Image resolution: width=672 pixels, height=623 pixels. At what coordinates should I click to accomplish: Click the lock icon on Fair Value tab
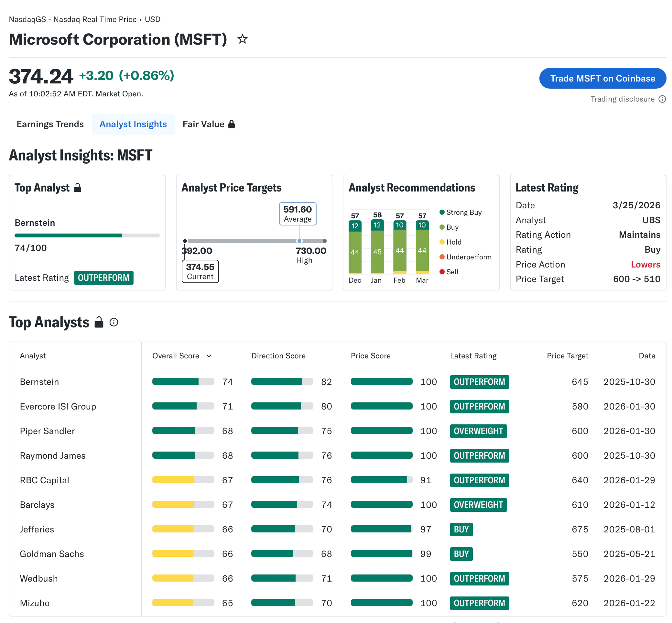(232, 124)
